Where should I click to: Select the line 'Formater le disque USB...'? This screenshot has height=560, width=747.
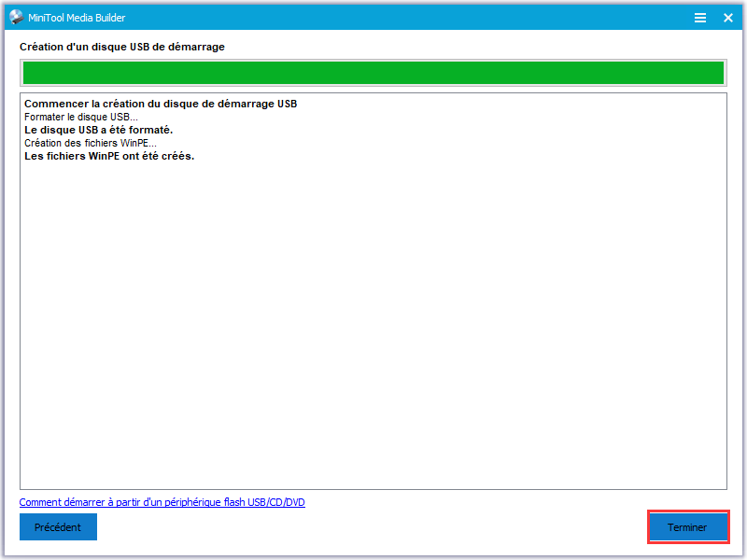(81, 117)
